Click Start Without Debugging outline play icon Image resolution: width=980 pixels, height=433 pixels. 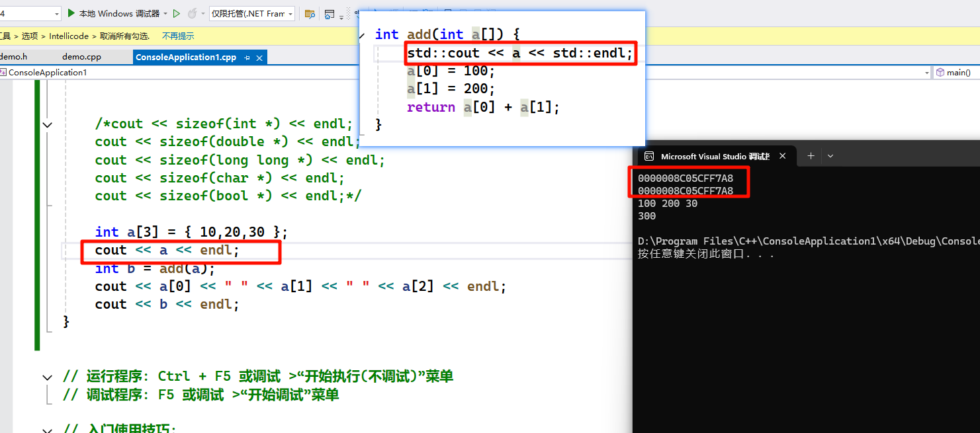177,13
